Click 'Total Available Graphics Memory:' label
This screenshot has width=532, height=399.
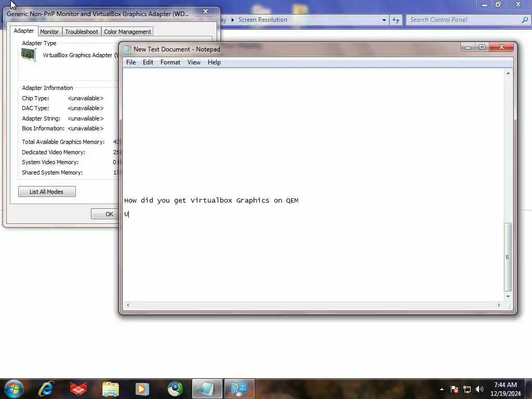(63, 142)
